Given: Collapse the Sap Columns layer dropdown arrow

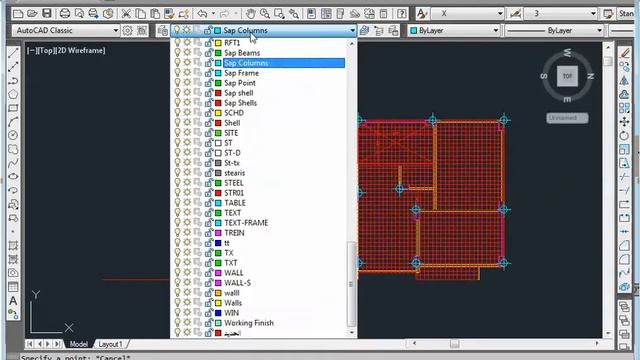Looking at the screenshot, I should point(352,31).
